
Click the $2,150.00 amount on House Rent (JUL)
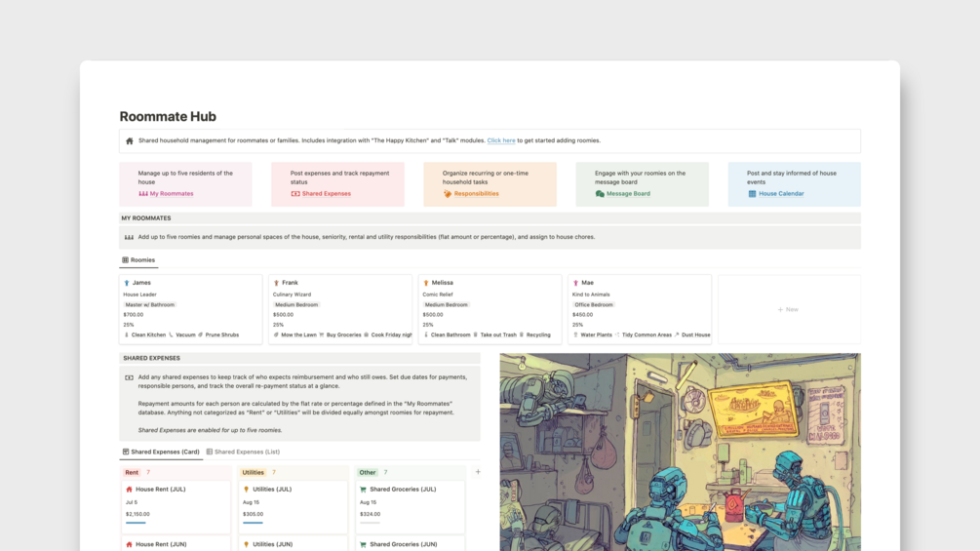tap(137, 514)
